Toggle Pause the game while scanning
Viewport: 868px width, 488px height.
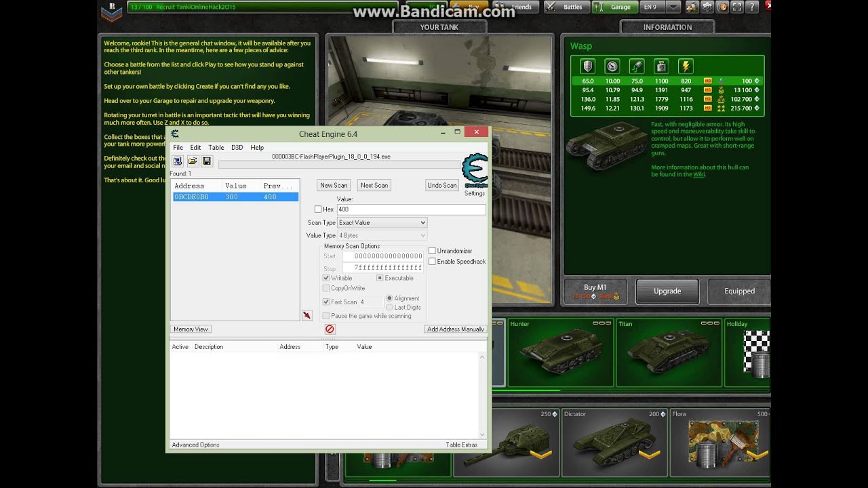coord(326,316)
